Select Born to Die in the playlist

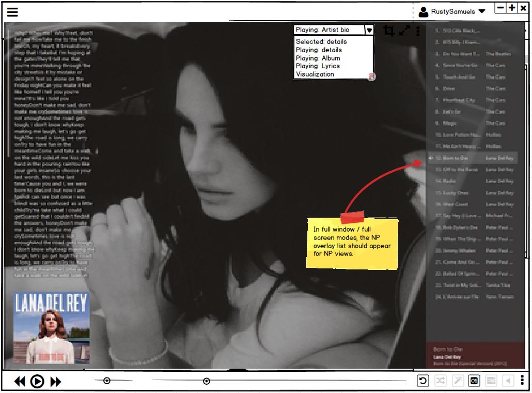tap(456, 158)
